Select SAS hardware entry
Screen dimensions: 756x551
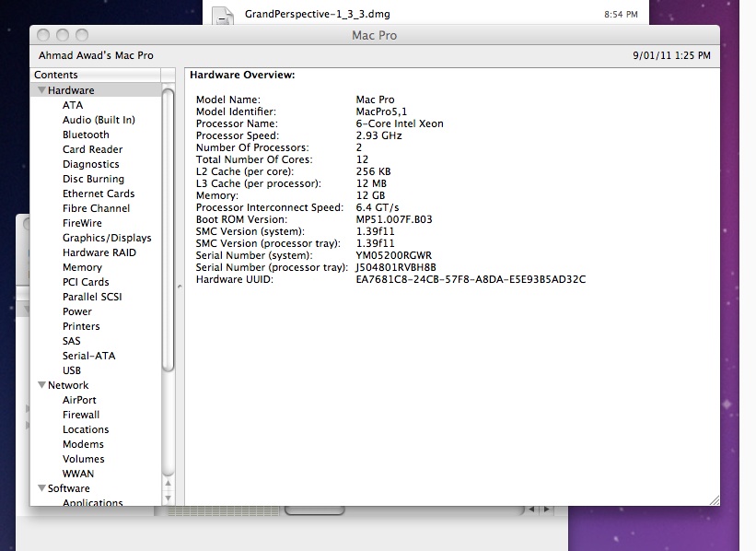[71, 341]
